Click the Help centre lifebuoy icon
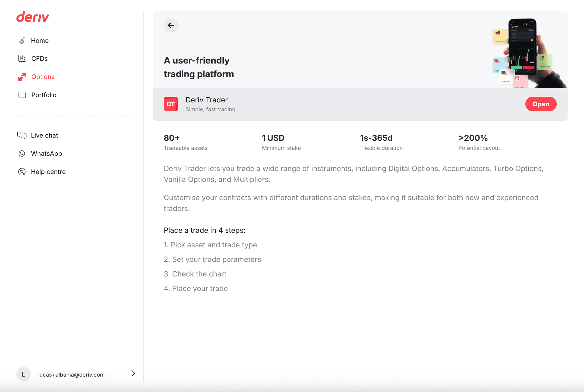Viewport: 584px width, 392px height. 22,172
